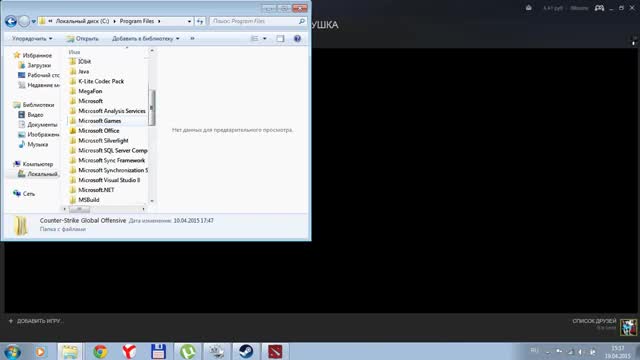Open Steam Big Picture mode controller icon
640x360 pixels.
click(599, 8)
